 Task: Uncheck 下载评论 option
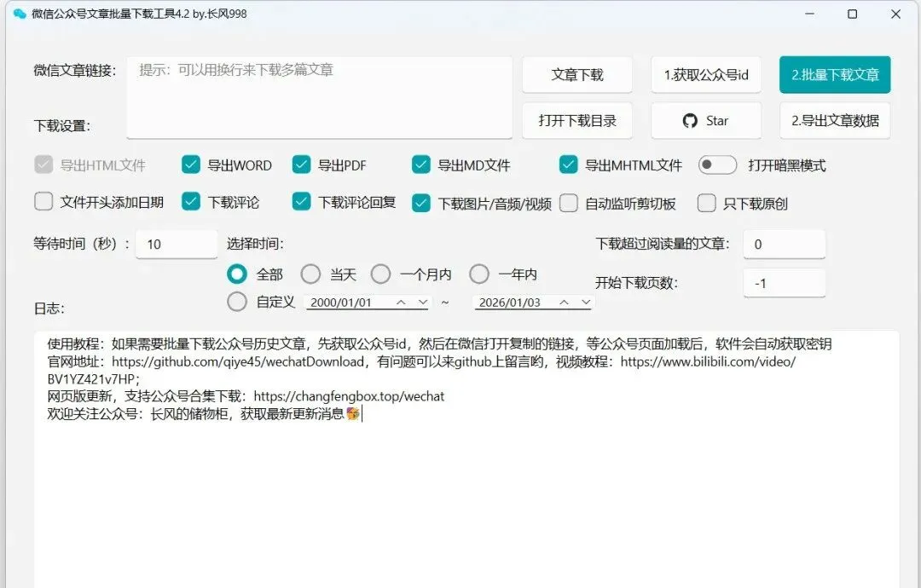tap(191, 202)
